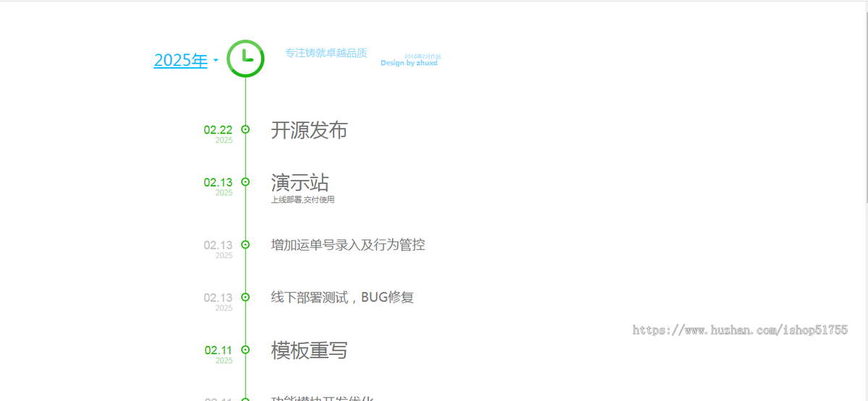Viewport: 868px width, 401px height.
Task: Click the 02.11 date beside 模板重写
Action: (x=218, y=350)
